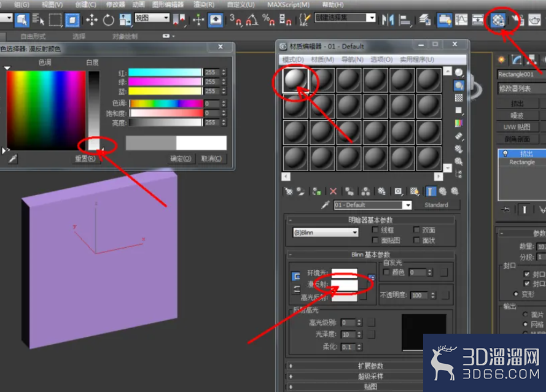Select the 面片 output radio button

pos(526,315)
